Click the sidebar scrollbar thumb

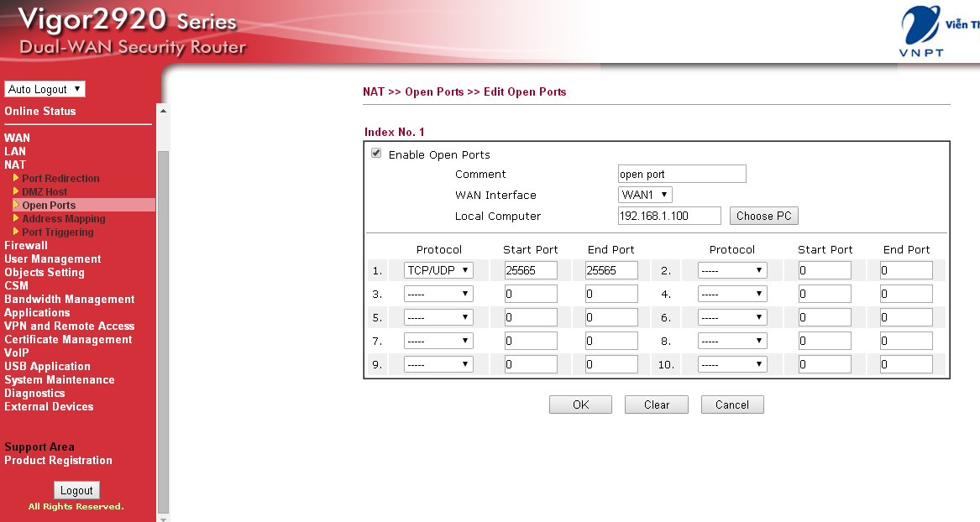[x=163, y=331]
